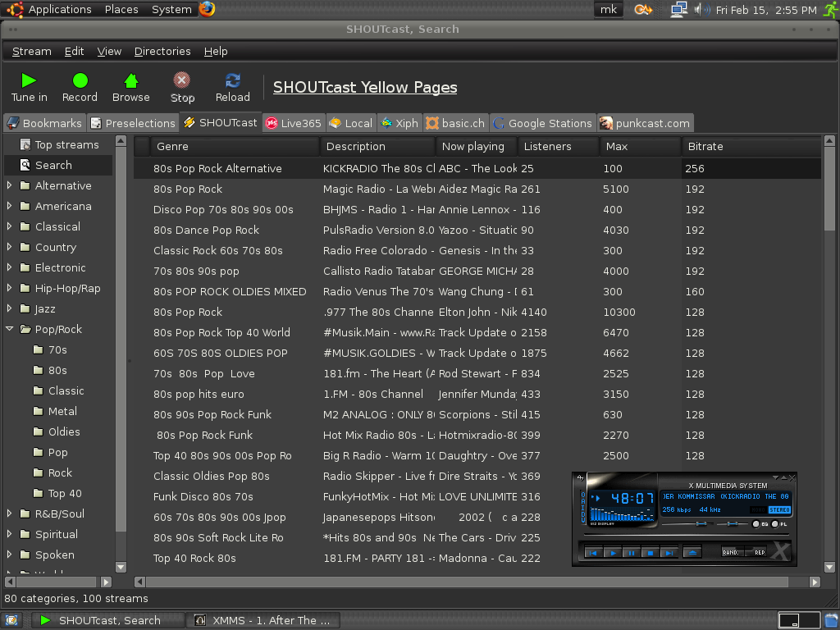This screenshot has height=630, width=840.
Task: Adjust the XMMS volume slider
Action: (x=700, y=523)
